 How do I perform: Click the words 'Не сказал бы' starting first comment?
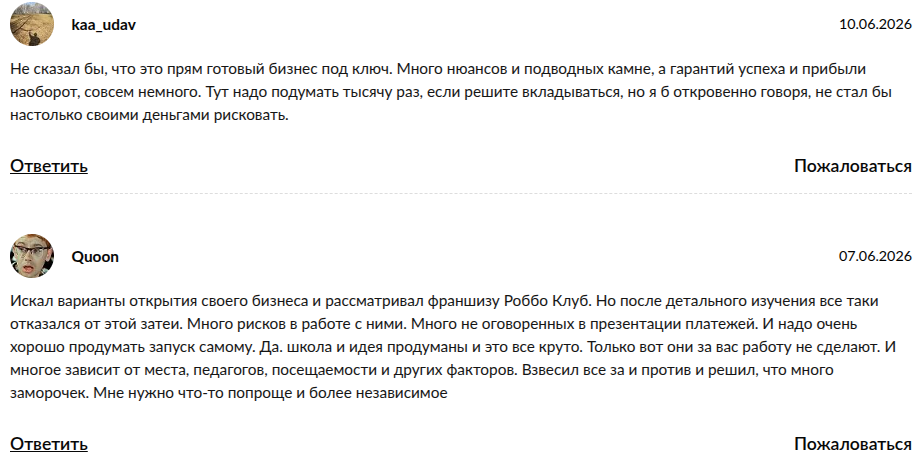49,69
